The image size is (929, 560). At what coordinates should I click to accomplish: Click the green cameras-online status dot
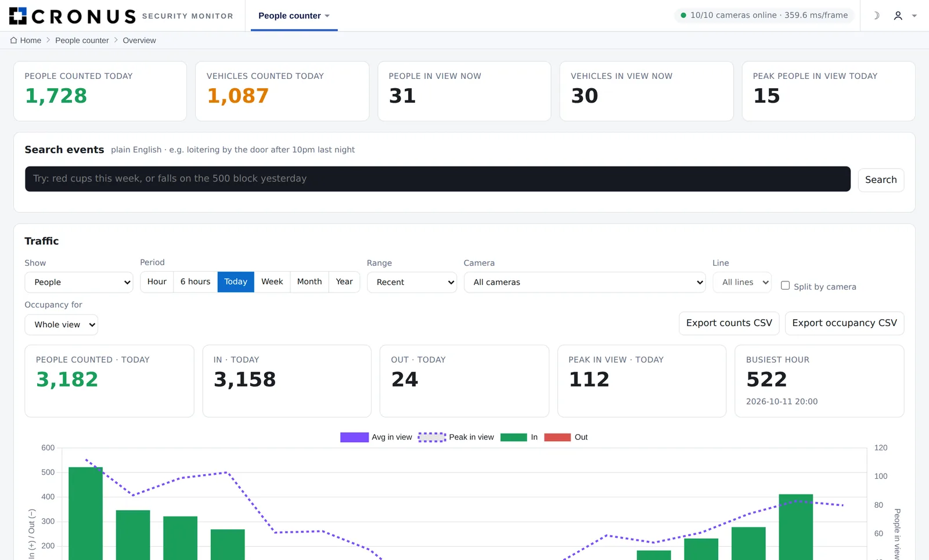683,16
